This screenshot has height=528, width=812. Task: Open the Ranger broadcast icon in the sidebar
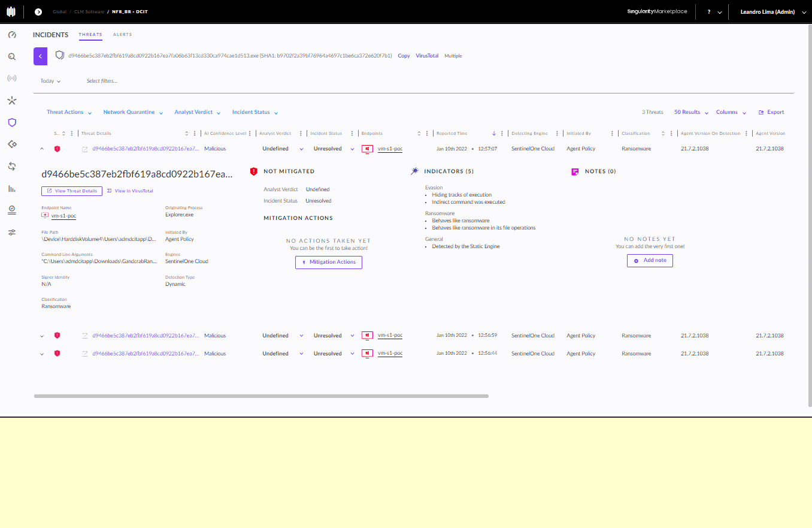[12, 79]
